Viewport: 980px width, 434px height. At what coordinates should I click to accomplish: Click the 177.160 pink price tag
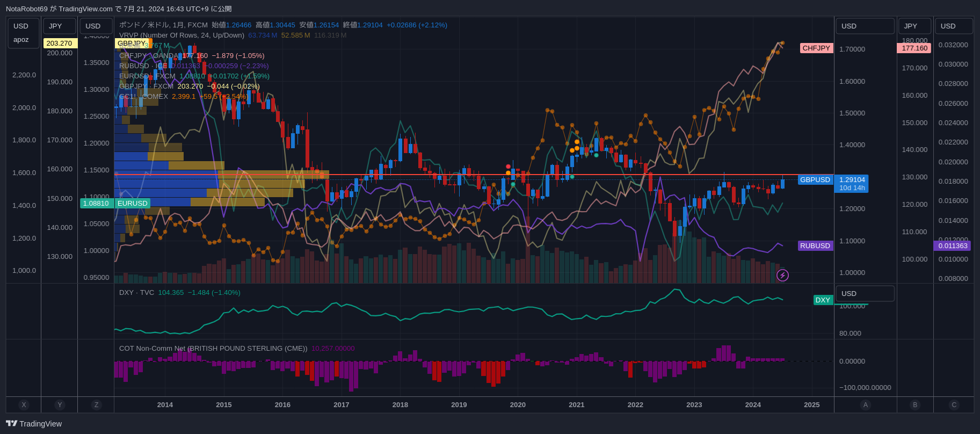(915, 48)
